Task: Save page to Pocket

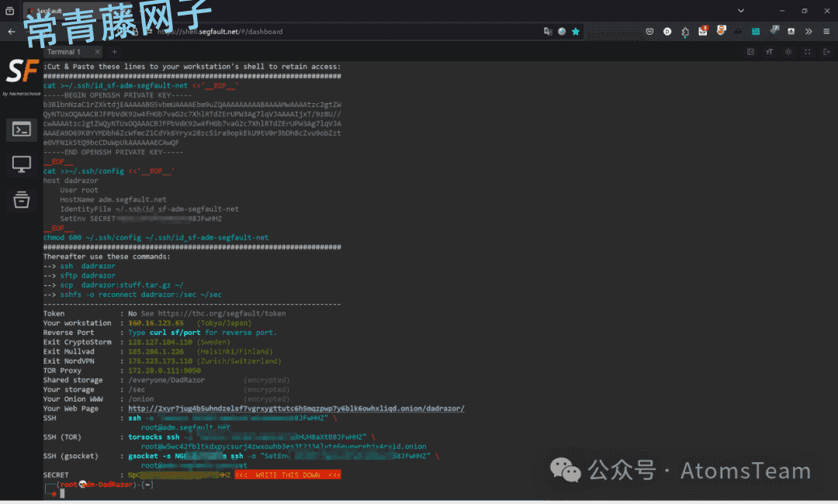Action: [x=650, y=32]
